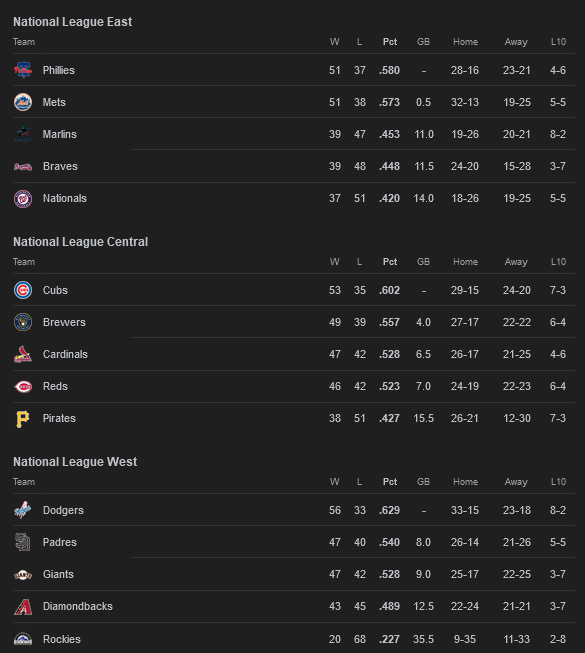Click National League East L10 column header
This screenshot has width=585, height=653.
[x=558, y=42]
